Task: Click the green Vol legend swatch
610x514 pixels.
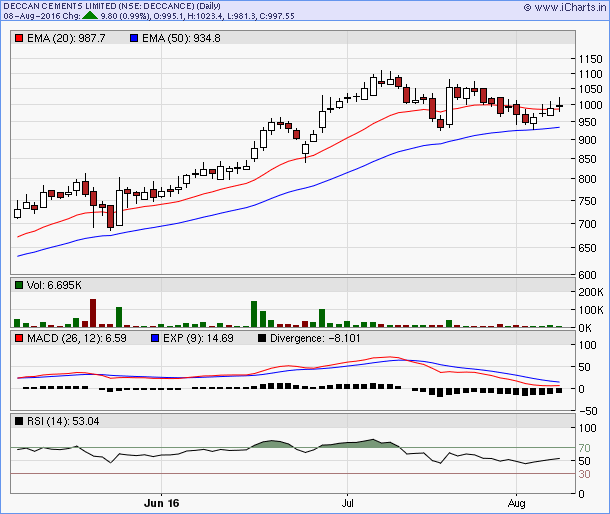Action: pyautogui.click(x=19, y=285)
